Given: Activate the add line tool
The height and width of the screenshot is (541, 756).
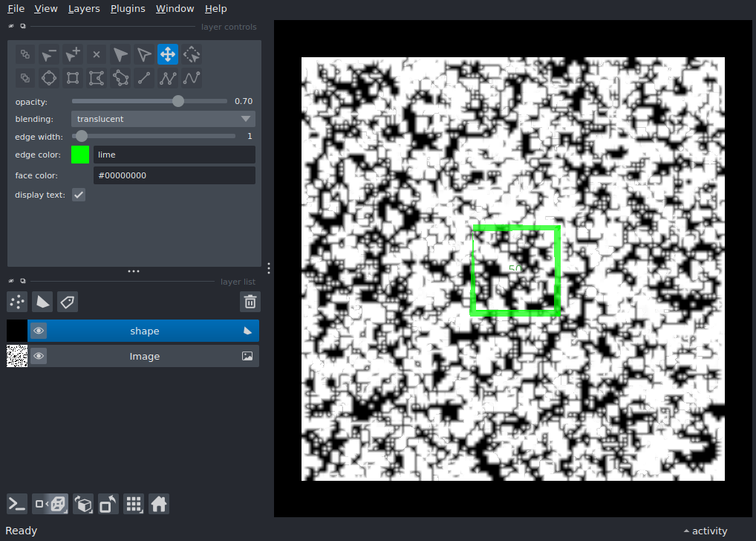Looking at the screenshot, I should [x=144, y=78].
